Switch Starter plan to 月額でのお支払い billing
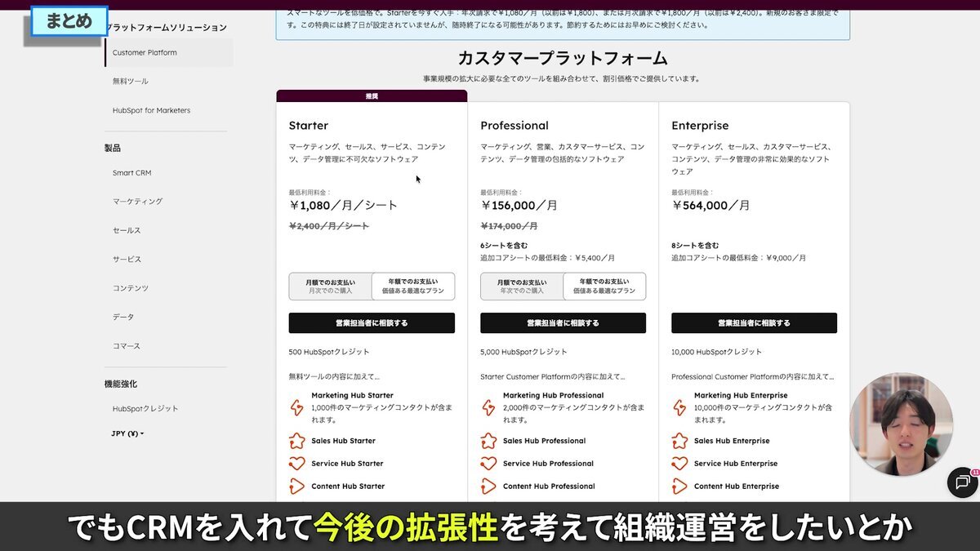Screen dimensions: 980x551 click(x=330, y=286)
